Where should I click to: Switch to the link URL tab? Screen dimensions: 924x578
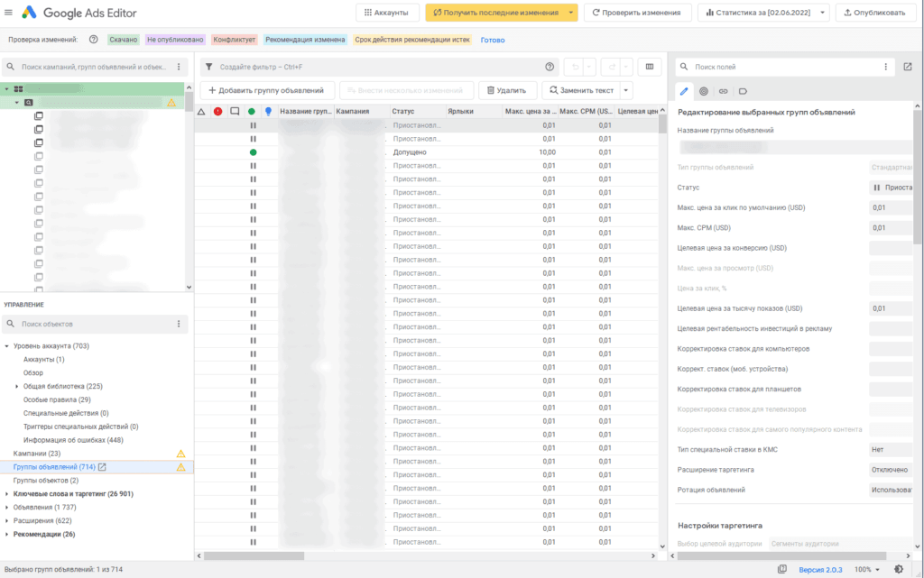[723, 91]
